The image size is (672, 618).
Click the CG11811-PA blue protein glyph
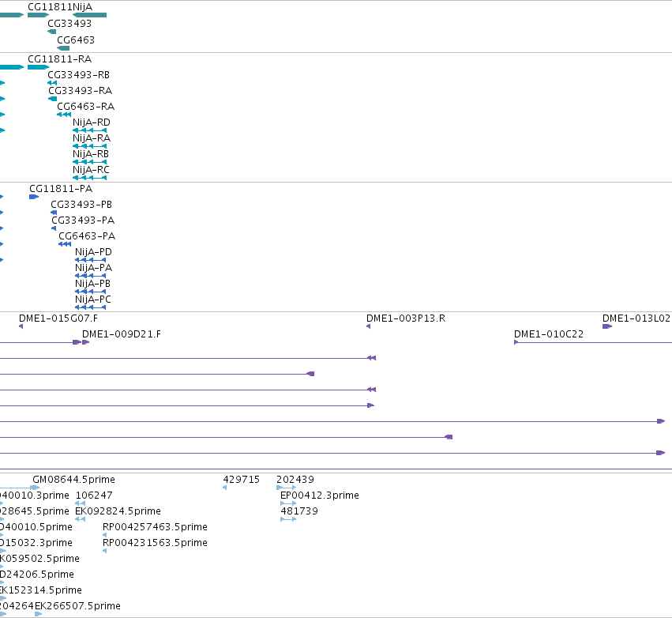34,197
